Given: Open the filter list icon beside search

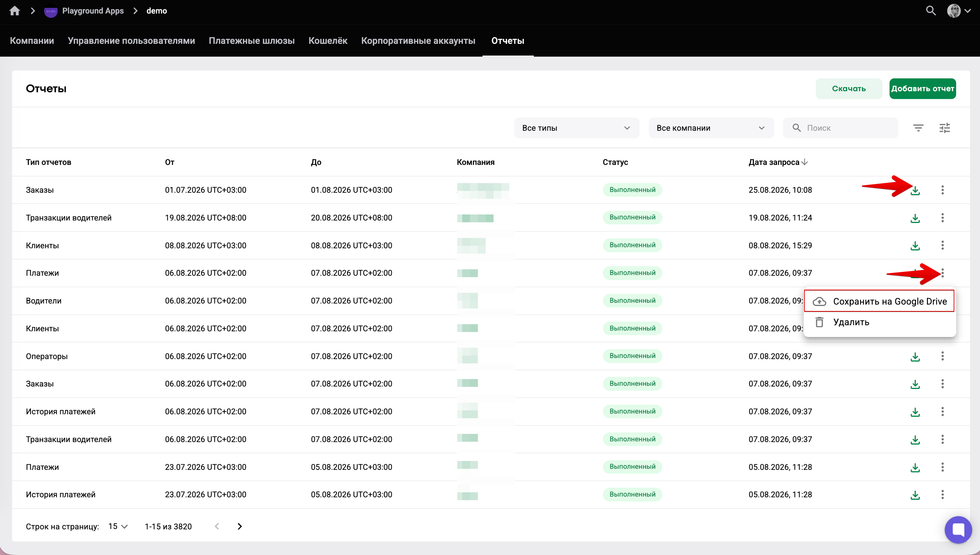Looking at the screenshot, I should point(918,128).
